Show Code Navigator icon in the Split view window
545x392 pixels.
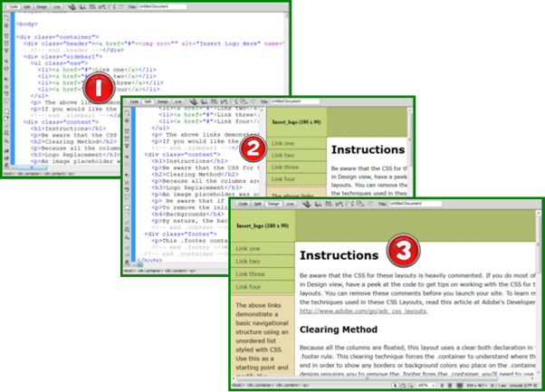(x=128, y=120)
